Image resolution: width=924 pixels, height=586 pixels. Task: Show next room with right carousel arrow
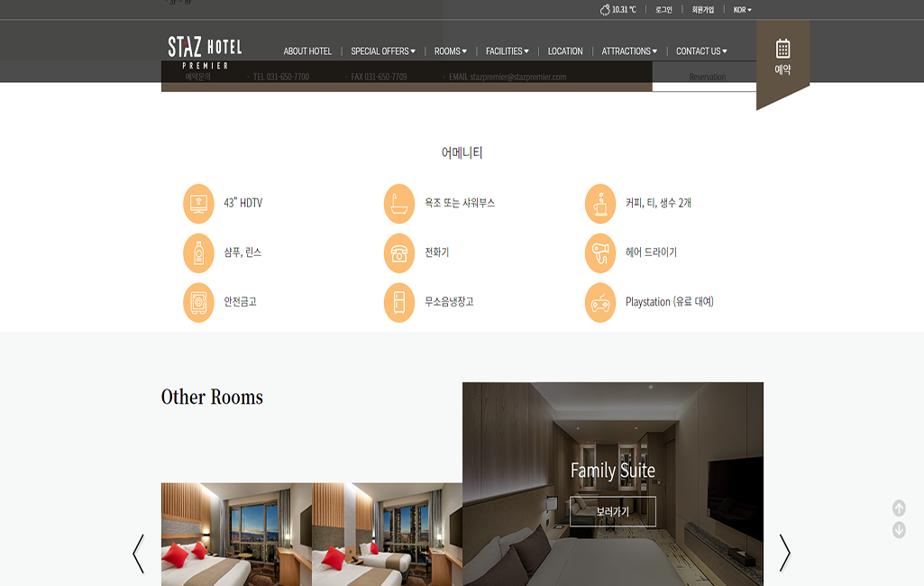[x=784, y=553]
